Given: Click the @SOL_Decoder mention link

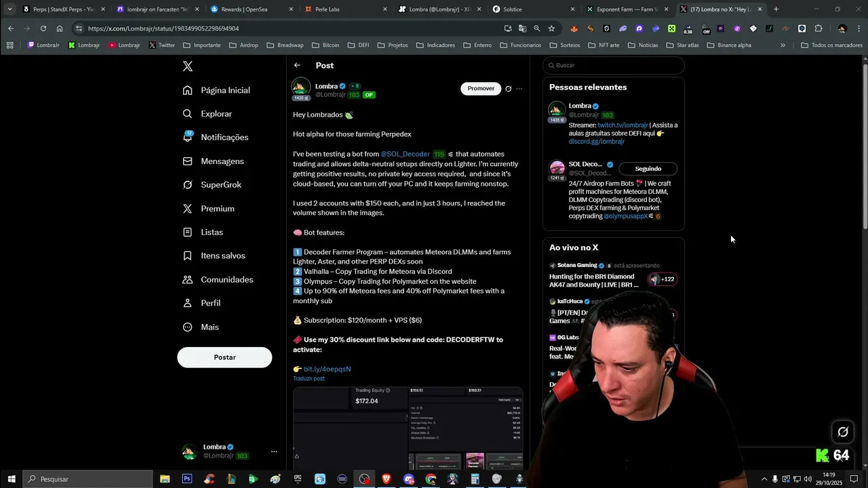Looking at the screenshot, I should (x=405, y=154).
